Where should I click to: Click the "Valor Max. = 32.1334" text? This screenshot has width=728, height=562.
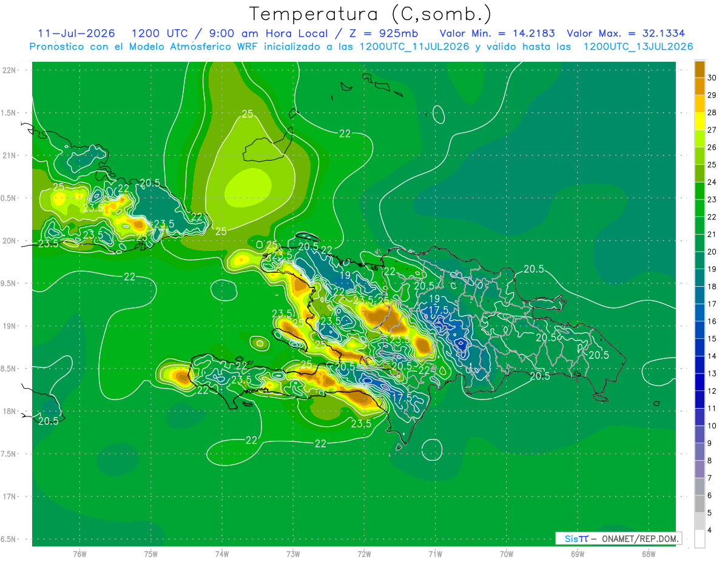[625, 33]
